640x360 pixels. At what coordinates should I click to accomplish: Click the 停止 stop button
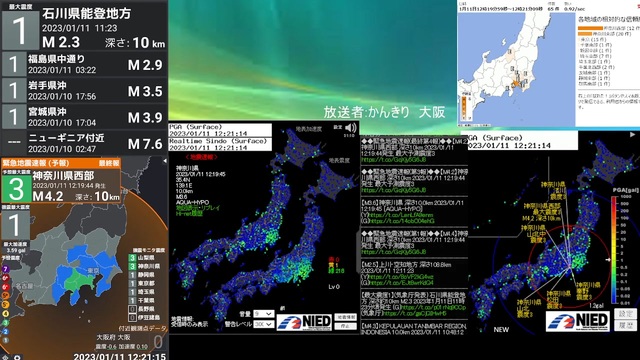tap(346, 326)
